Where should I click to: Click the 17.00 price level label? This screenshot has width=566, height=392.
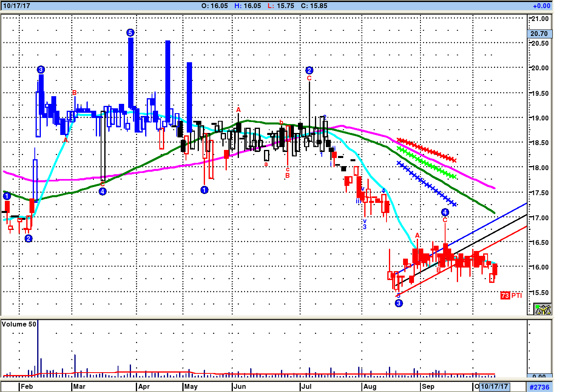540,218
